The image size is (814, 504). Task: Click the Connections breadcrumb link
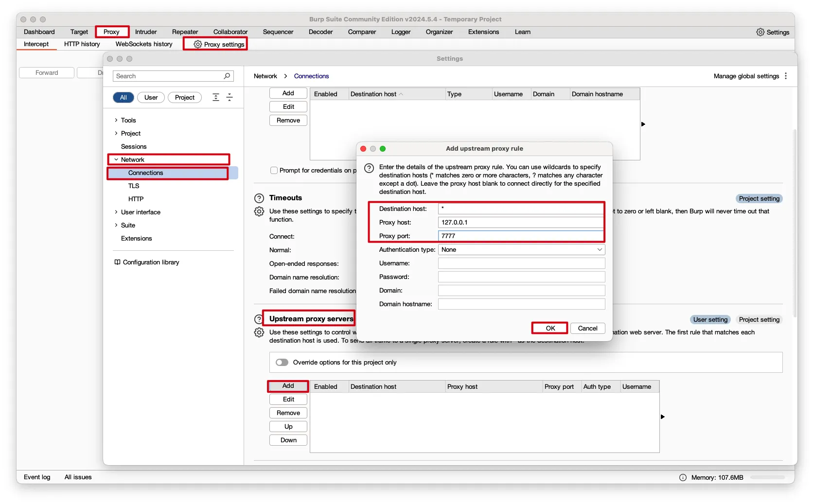[x=311, y=76]
